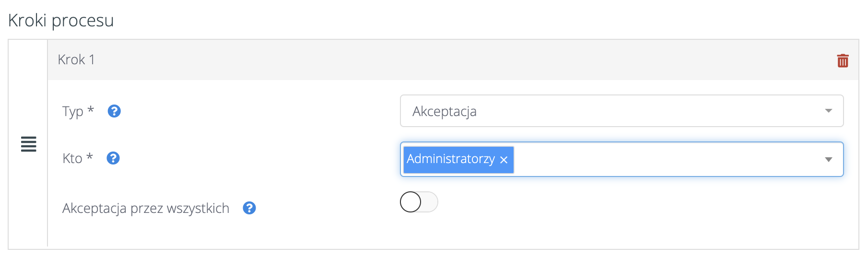
Task: Click the empty area of the Kto field
Action: pos(667,159)
